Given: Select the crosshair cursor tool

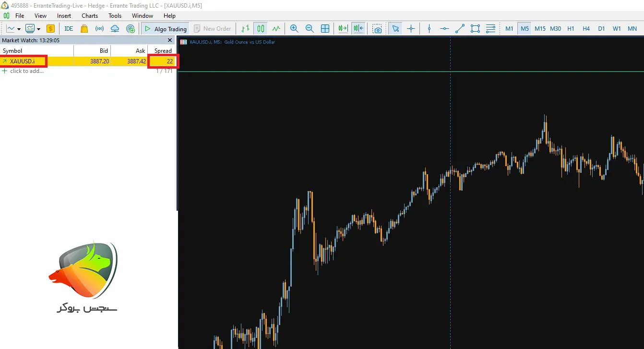Looking at the screenshot, I should (x=411, y=29).
